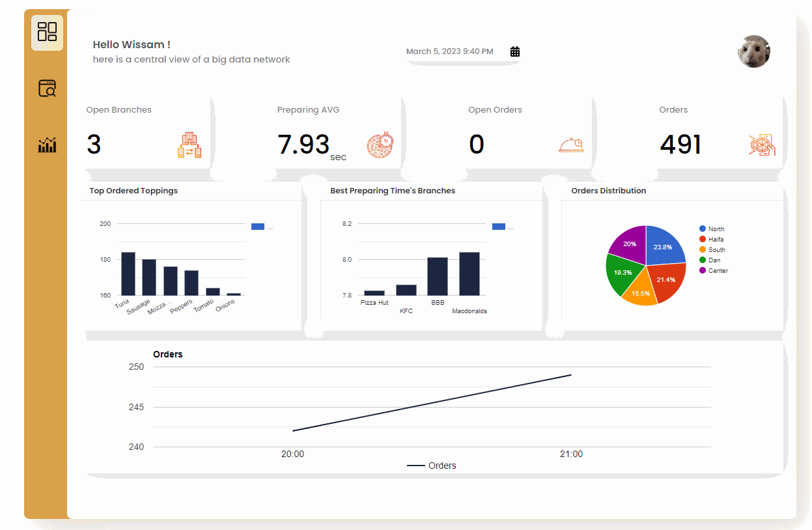Open the date picker showing March 5, 2023
This screenshot has height=530, width=812.
449,51
